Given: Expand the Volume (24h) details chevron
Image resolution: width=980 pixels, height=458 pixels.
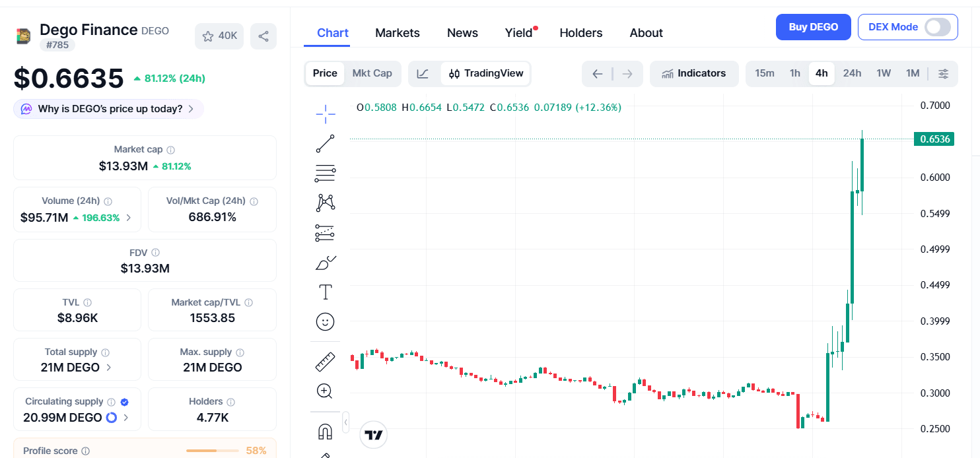Looking at the screenshot, I should point(129,218).
